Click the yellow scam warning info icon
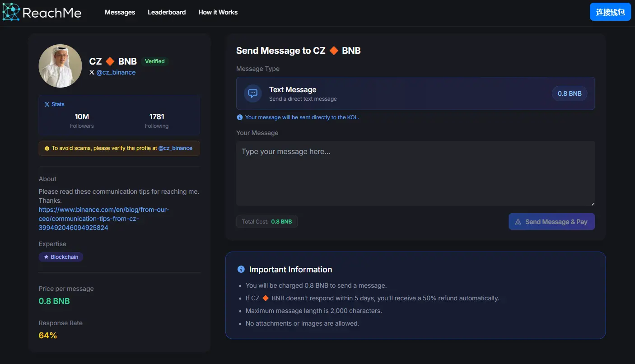635x364 pixels. (x=47, y=148)
